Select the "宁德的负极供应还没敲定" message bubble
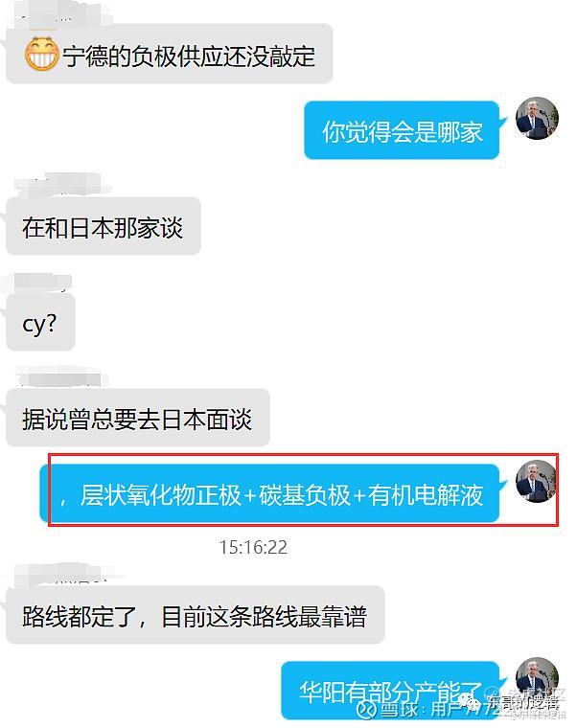The width and height of the screenshot is (577, 728). (170, 54)
